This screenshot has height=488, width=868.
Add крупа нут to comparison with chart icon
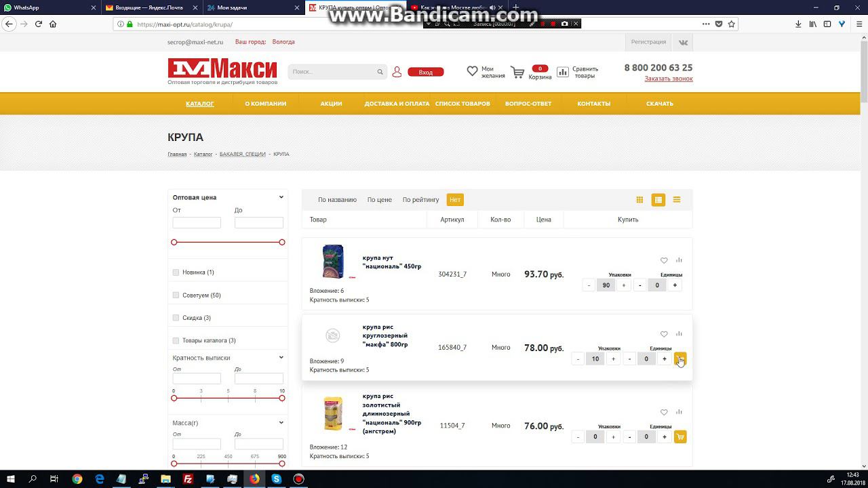(x=679, y=260)
